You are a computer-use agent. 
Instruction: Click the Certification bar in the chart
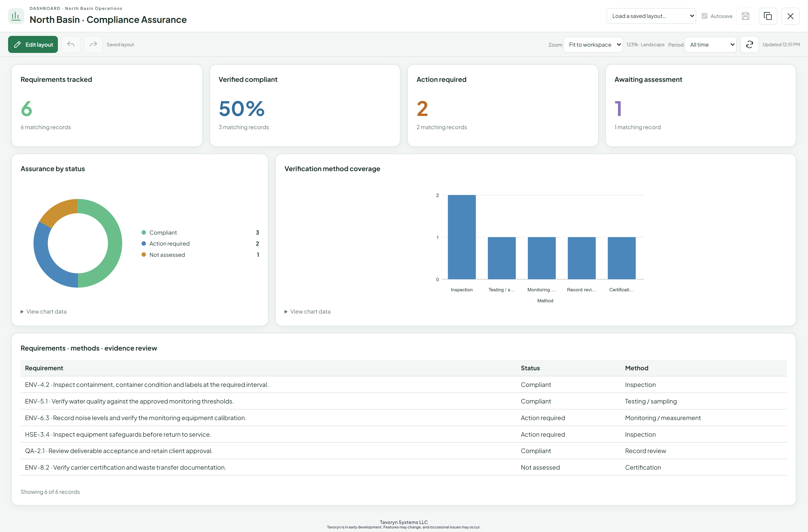(622, 258)
